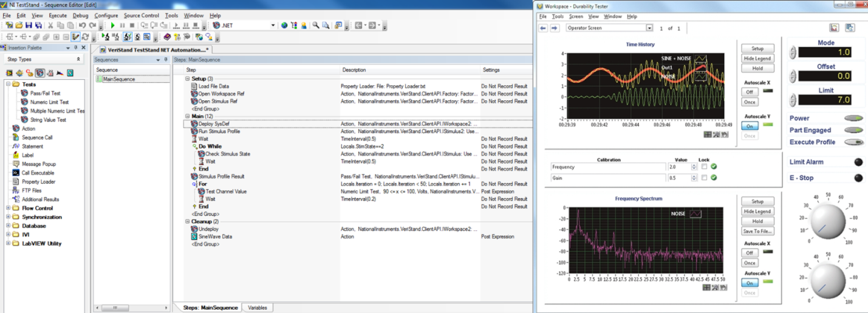
Task: Check the Frequency Lock checkbox
Action: (704, 167)
